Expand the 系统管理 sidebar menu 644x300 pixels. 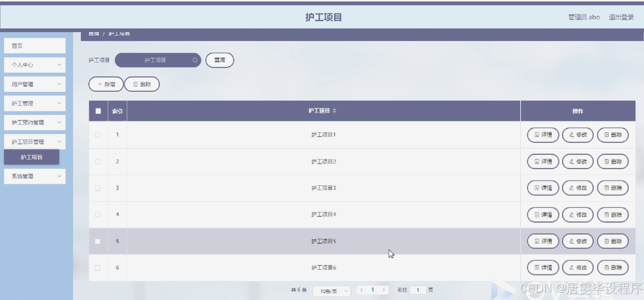coord(35,176)
